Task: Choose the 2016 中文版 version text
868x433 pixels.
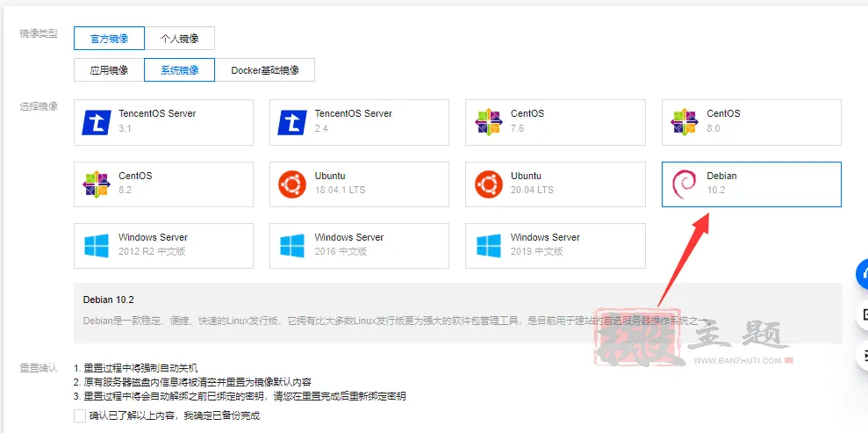Action: (x=341, y=251)
